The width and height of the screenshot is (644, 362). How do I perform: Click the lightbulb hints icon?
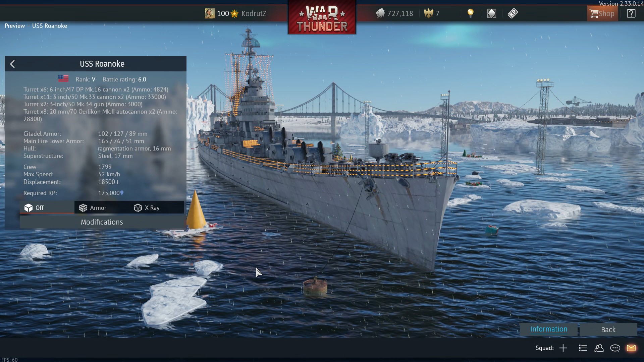point(471,13)
